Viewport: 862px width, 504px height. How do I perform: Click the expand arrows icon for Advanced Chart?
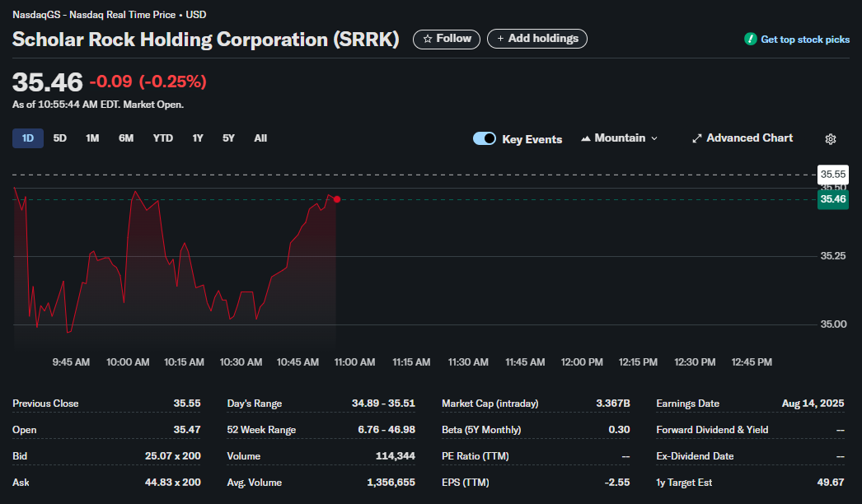(696, 138)
